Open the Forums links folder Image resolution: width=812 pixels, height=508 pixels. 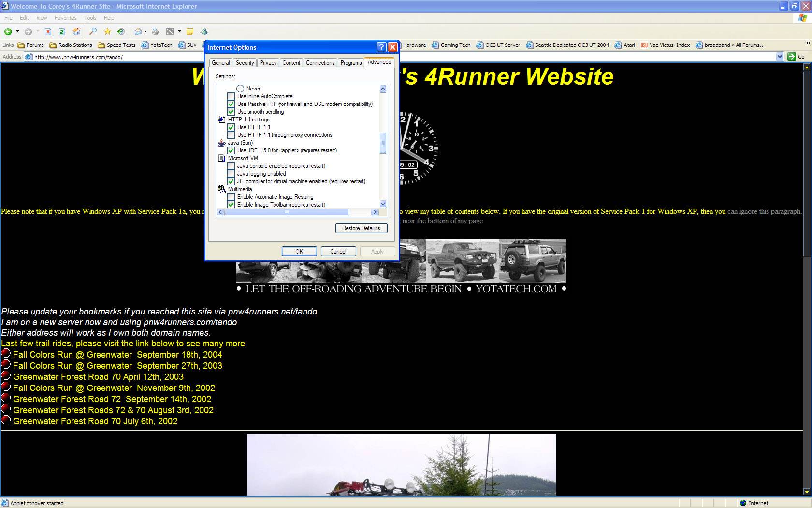(x=31, y=45)
